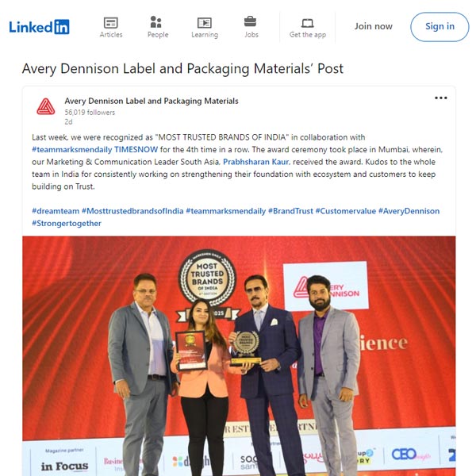The height and width of the screenshot is (476, 476).
Task: Click the Join now link
Action: point(374,26)
